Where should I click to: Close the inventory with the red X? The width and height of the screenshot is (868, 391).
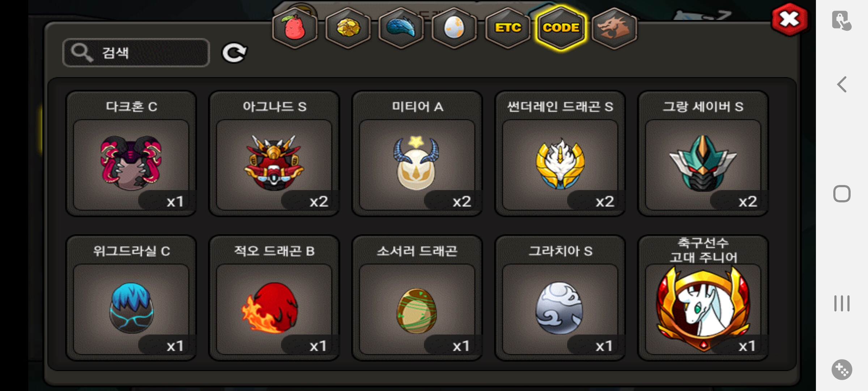click(x=789, y=20)
